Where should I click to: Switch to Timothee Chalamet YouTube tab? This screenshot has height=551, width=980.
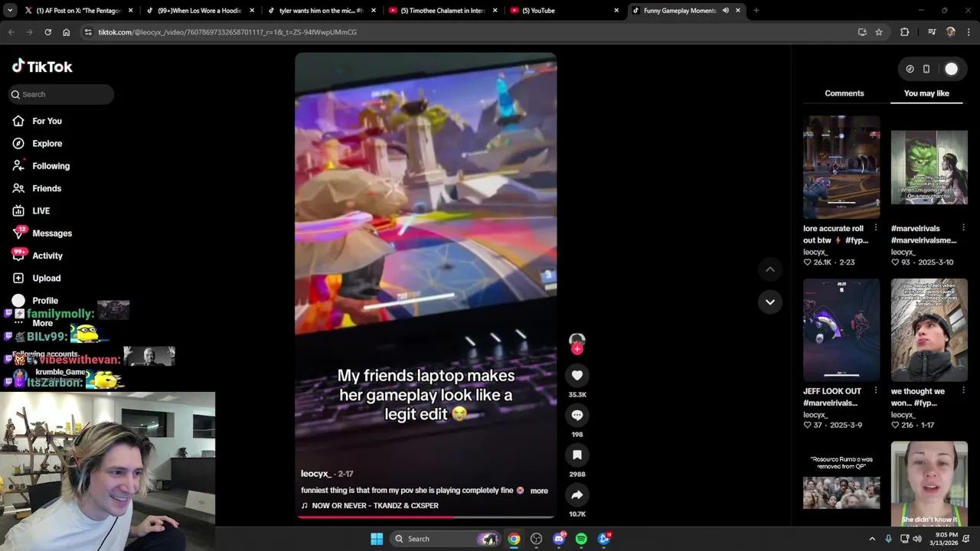point(443,11)
